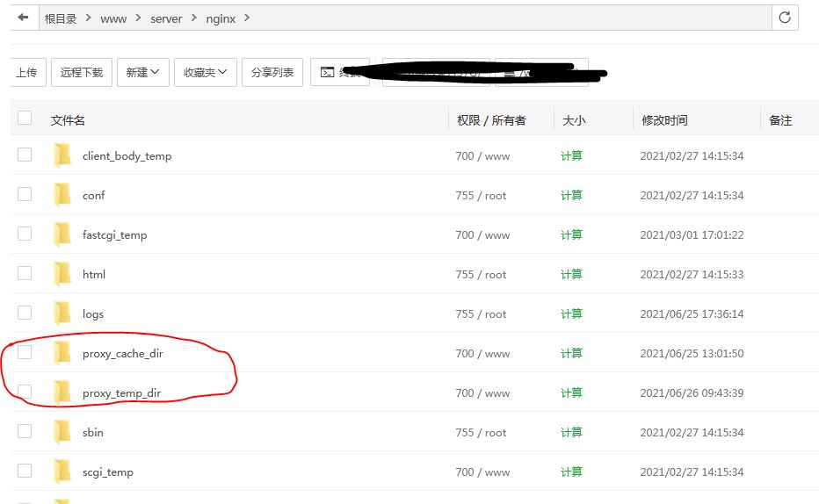Check the logs row checkbox
The image size is (819, 504).
pos(25,313)
